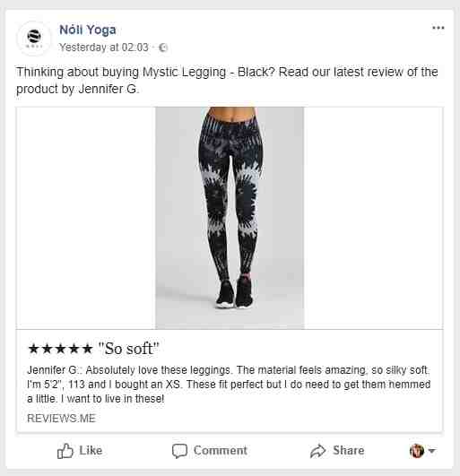Click the public globe privacy icon
The width and height of the screenshot is (460, 476).
point(163,48)
